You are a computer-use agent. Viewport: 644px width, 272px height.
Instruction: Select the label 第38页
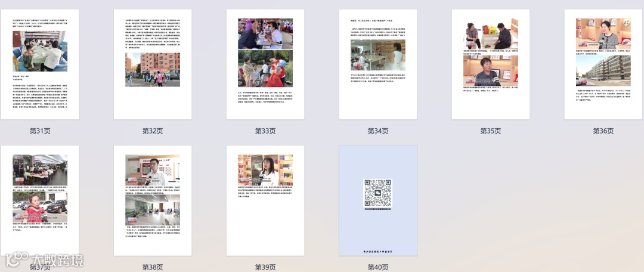[x=153, y=267]
